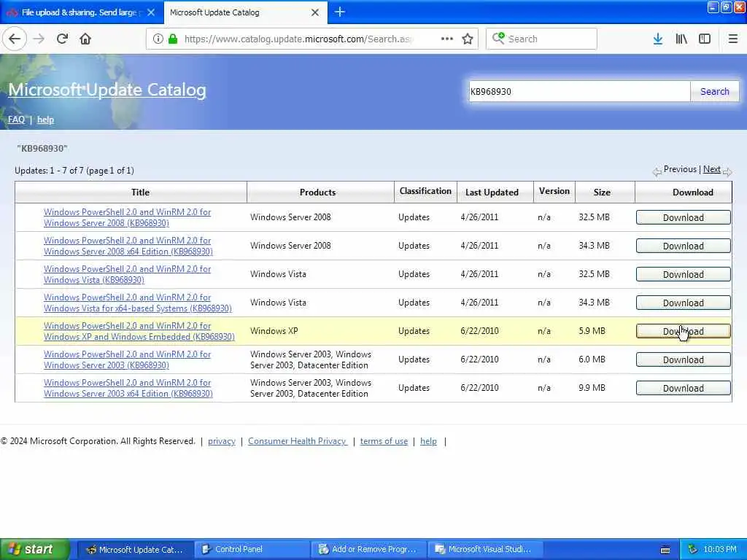
Task: Open the Windows start menu
Action: coord(35,549)
